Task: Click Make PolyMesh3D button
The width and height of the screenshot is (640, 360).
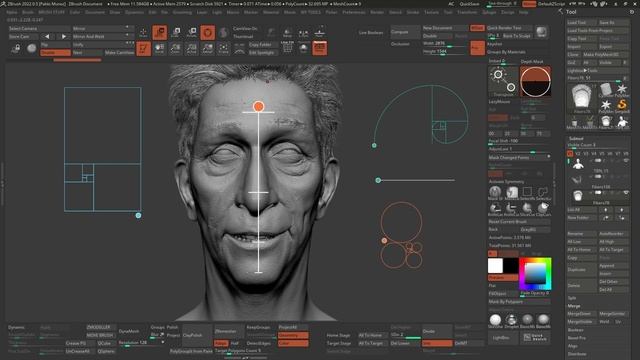Action: click(x=606, y=55)
